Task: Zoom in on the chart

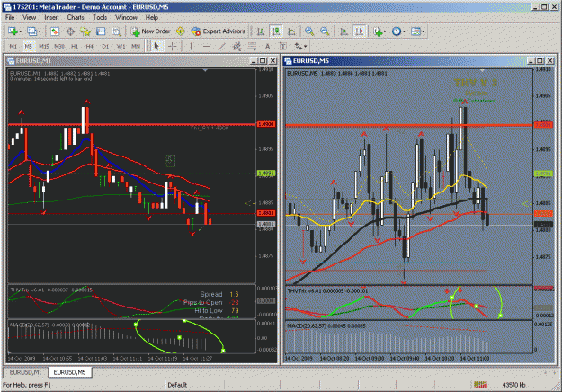Action: [309, 31]
